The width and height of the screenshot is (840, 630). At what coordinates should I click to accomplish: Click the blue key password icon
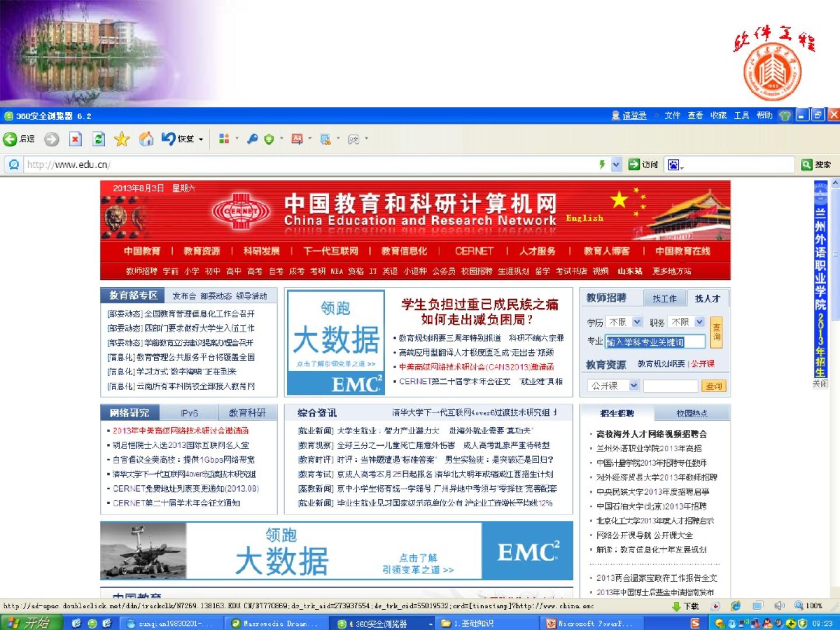tap(252, 139)
